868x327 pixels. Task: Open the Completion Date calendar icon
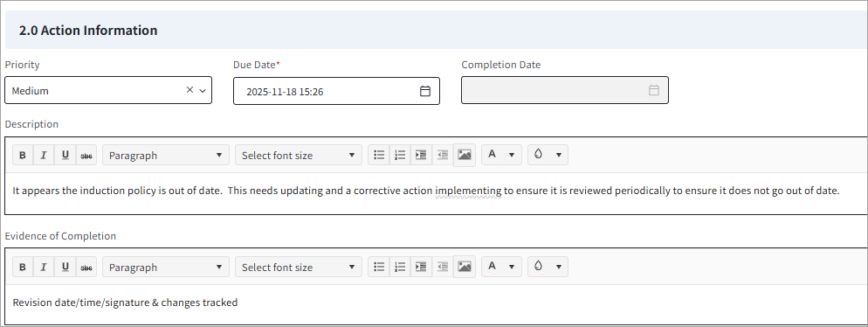point(654,90)
